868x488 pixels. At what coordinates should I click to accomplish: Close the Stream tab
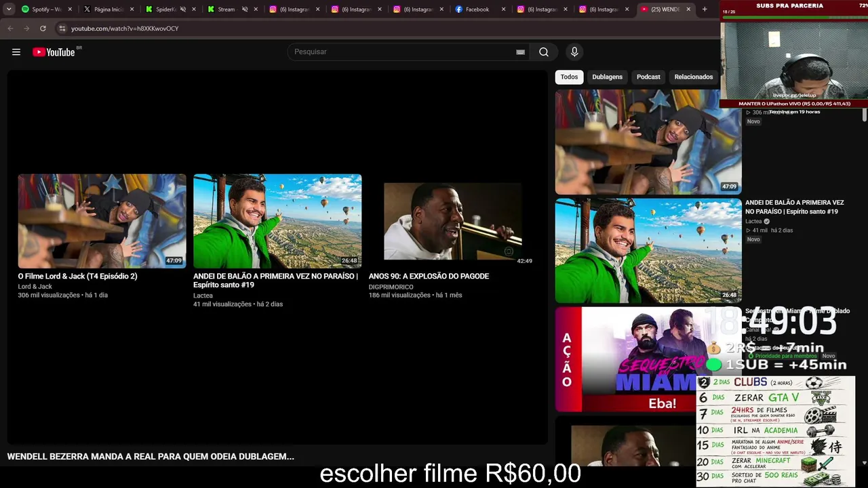pos(256,9)
